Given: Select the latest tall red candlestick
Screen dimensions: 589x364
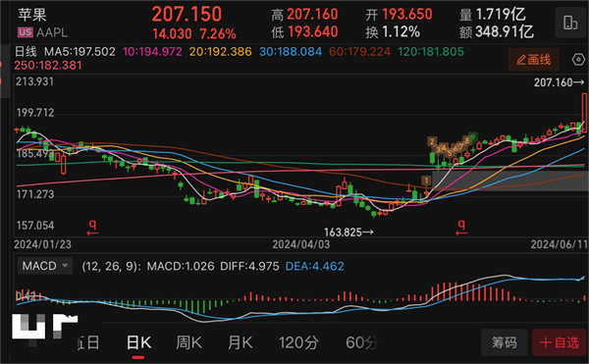Looking at the screenshot, I should coord(584,113).
